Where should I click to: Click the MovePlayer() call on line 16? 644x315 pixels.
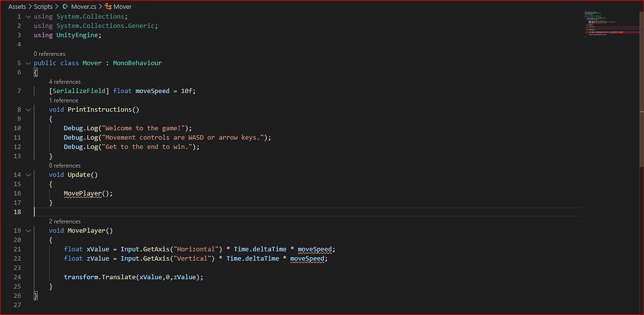[x=88, y=193]
